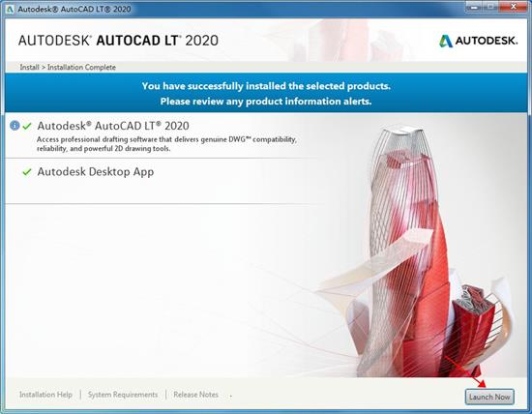Close the installer window

pyautogui.click(x=514, y=6)
